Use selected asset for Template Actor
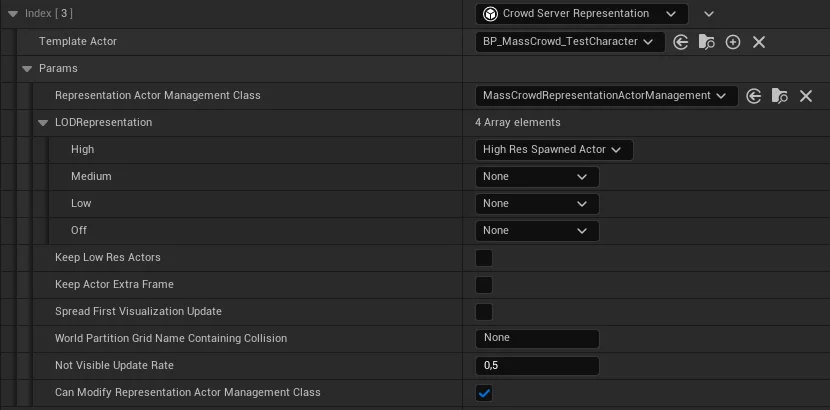 [681, 42]
